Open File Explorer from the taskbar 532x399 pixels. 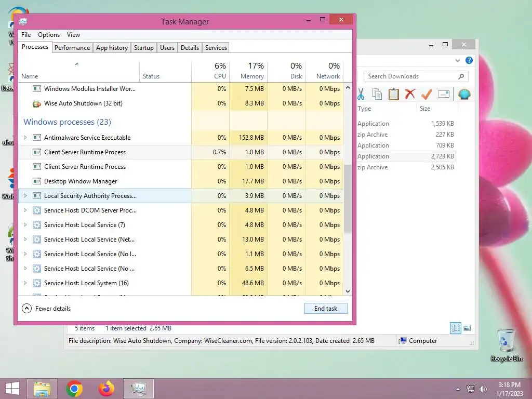tap(42, 389)
